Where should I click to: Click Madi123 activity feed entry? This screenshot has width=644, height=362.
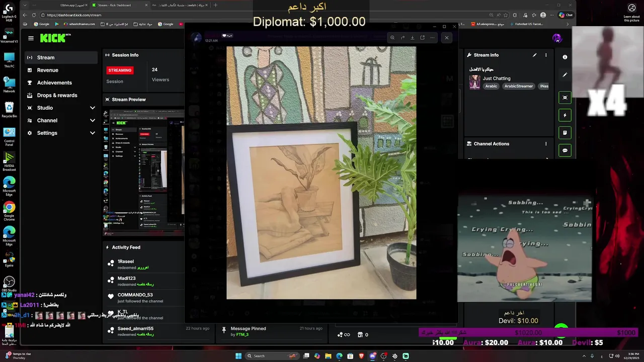[145, 281]
